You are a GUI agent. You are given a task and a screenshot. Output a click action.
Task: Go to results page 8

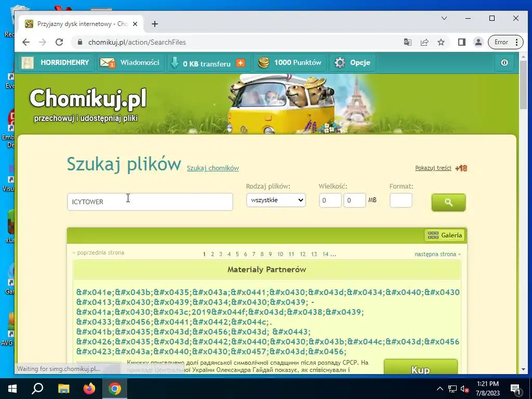(262, 254)
